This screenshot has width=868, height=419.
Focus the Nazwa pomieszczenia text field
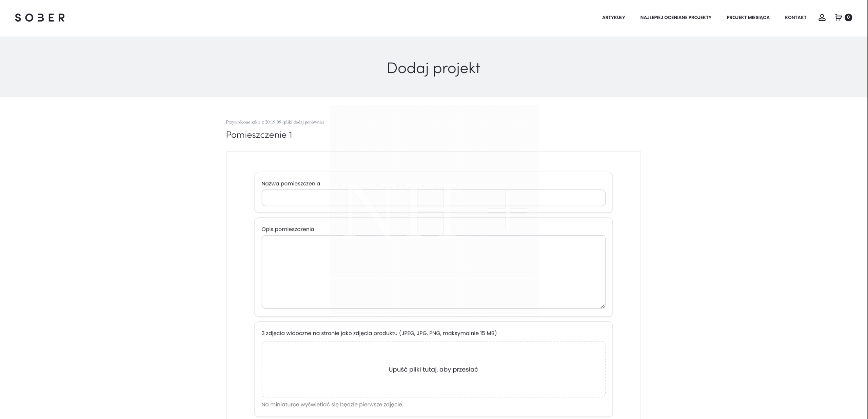click(x=433, y=198)
